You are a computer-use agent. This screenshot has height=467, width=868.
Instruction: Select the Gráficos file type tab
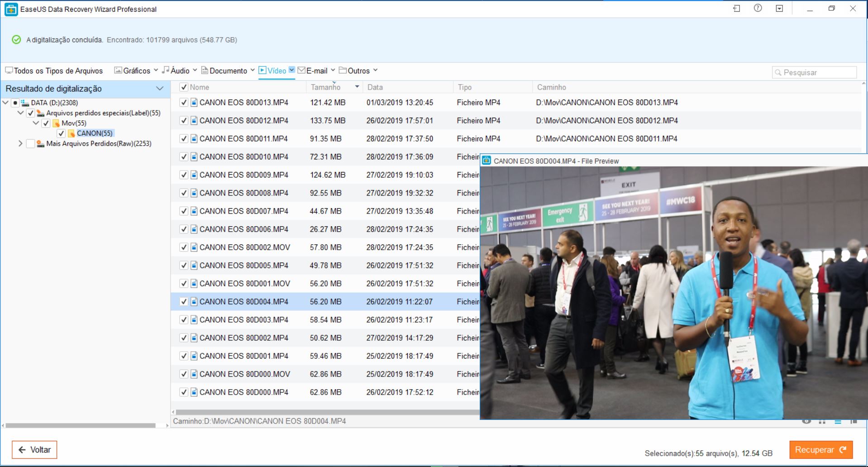(132, 71)
